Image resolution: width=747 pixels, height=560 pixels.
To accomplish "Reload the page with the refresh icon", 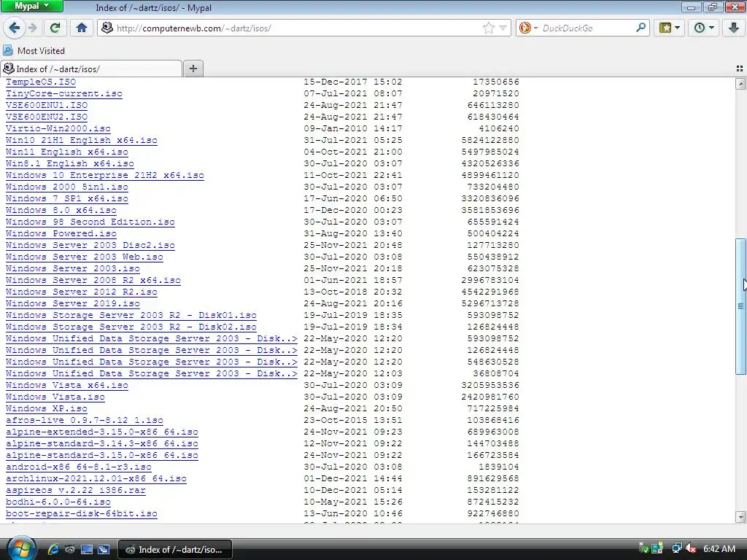I will [55, 28].
